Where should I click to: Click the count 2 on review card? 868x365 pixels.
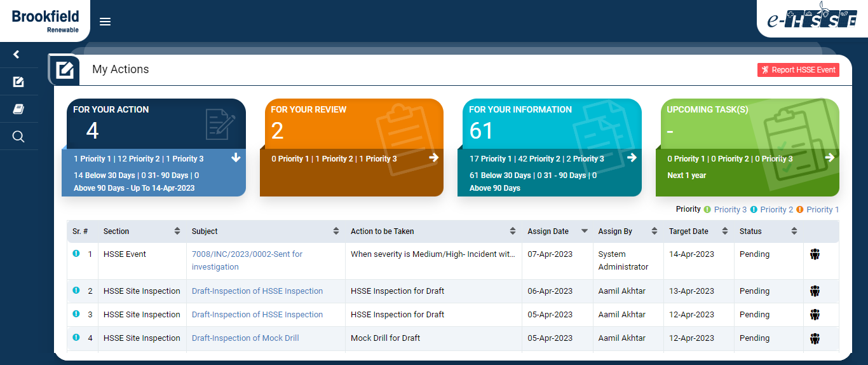(x=278, y=131)
